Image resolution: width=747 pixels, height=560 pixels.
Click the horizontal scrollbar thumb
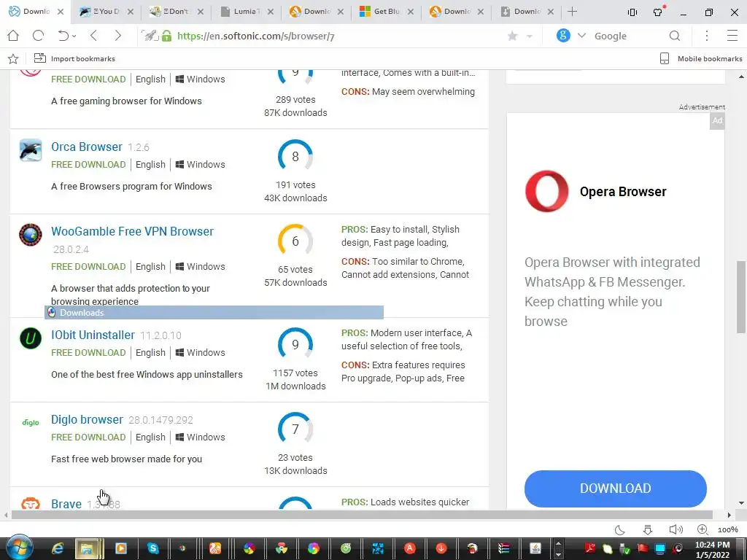click(362, 515)
